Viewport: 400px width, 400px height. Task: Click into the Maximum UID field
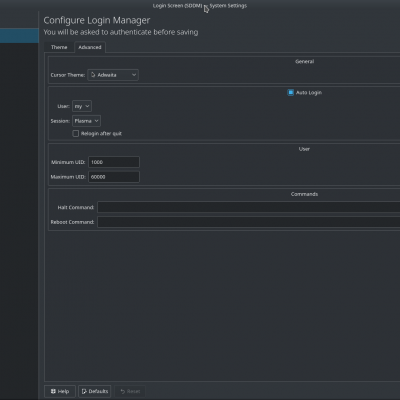click(114, 177)
